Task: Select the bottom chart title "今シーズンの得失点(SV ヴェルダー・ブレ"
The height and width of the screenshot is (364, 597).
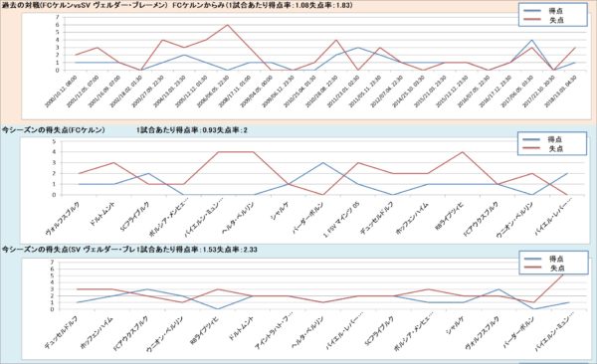Action: 69,250
